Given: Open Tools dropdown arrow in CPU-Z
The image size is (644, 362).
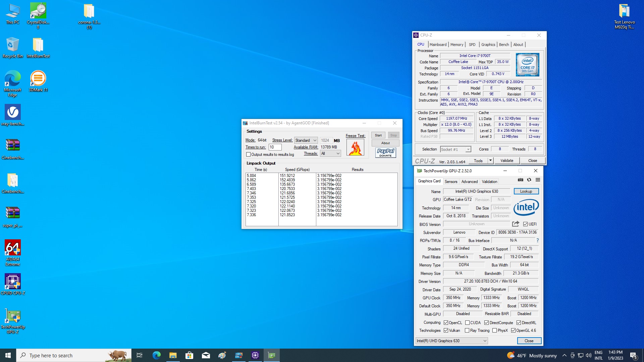Looking at the screenshot, I should point(490,161).
